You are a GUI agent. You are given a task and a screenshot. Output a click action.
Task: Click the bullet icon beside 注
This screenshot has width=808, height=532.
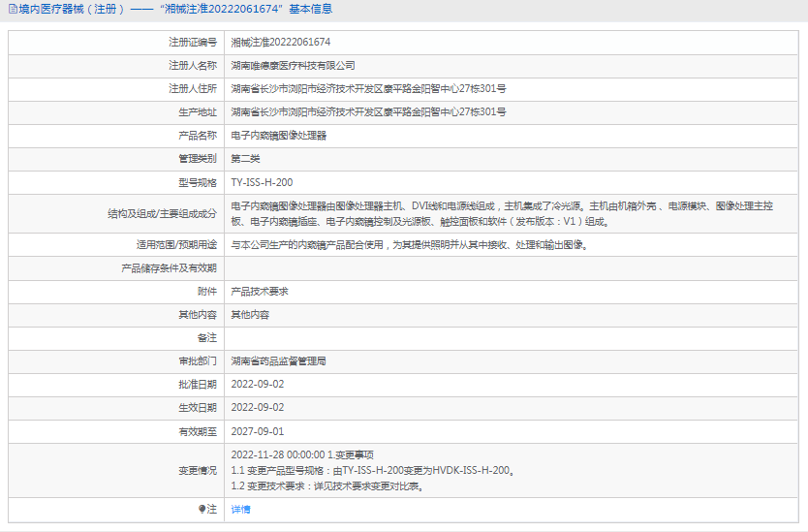click(202, 510)
